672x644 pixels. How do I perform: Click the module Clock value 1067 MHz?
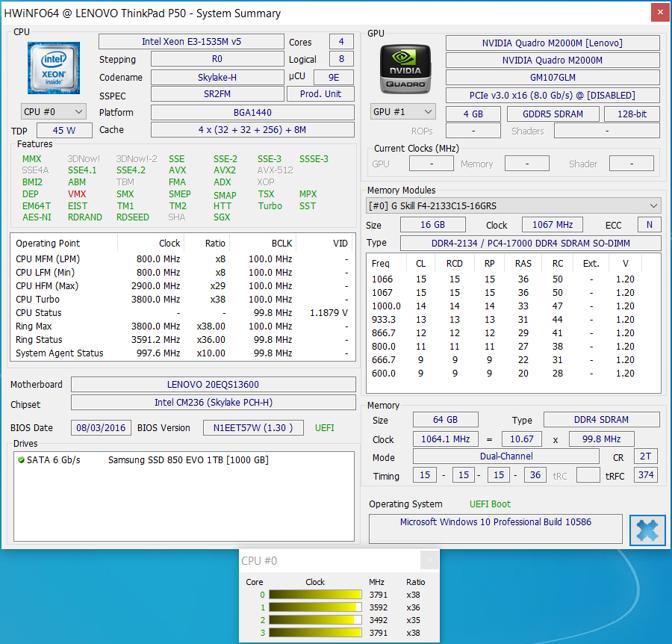[553, 225]
